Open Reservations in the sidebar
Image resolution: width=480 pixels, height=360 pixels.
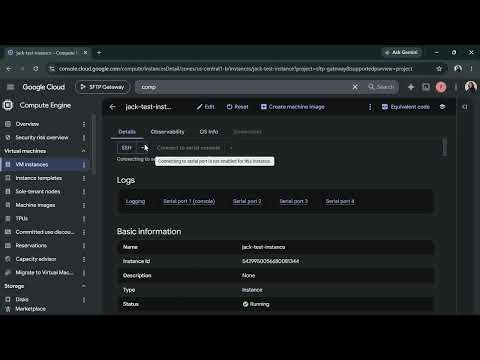[x=31, y=245]
